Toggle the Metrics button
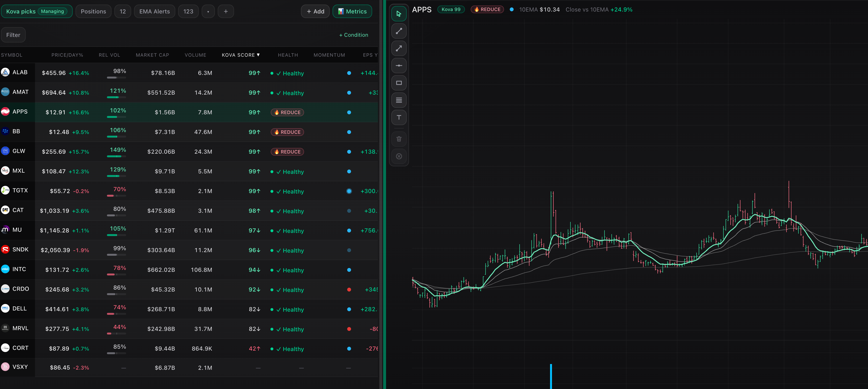The width and height of the screenshot is (868, 389). 352,12
